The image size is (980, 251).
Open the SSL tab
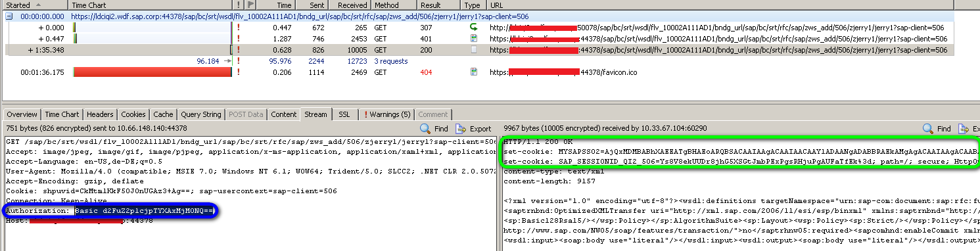coord(344,114)
